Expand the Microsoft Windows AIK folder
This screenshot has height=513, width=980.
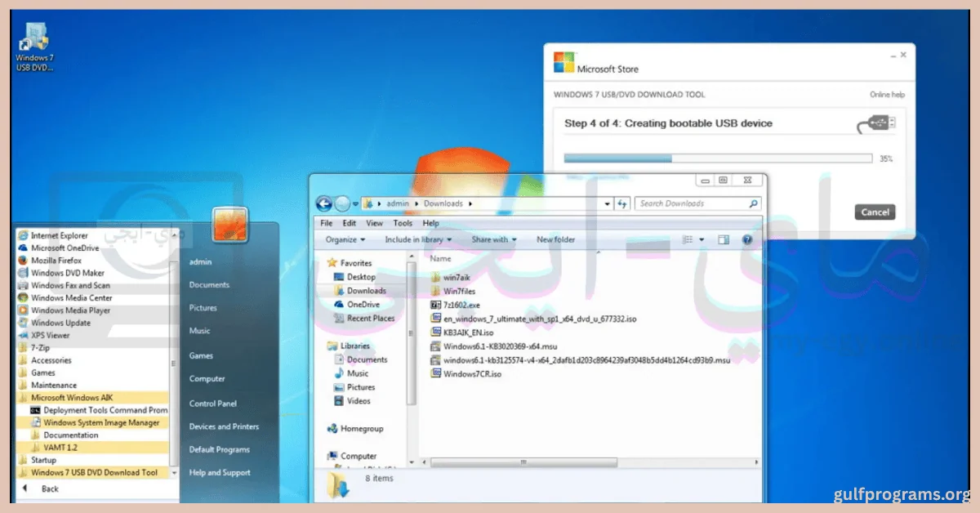[x=72, y=397]
